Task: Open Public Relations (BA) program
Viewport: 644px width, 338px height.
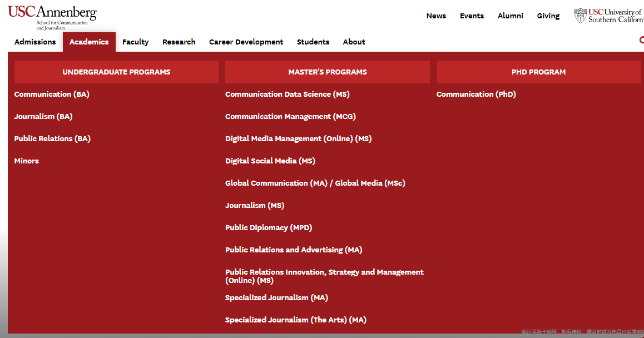Action: pyautogui.click(x=52, y=138)
